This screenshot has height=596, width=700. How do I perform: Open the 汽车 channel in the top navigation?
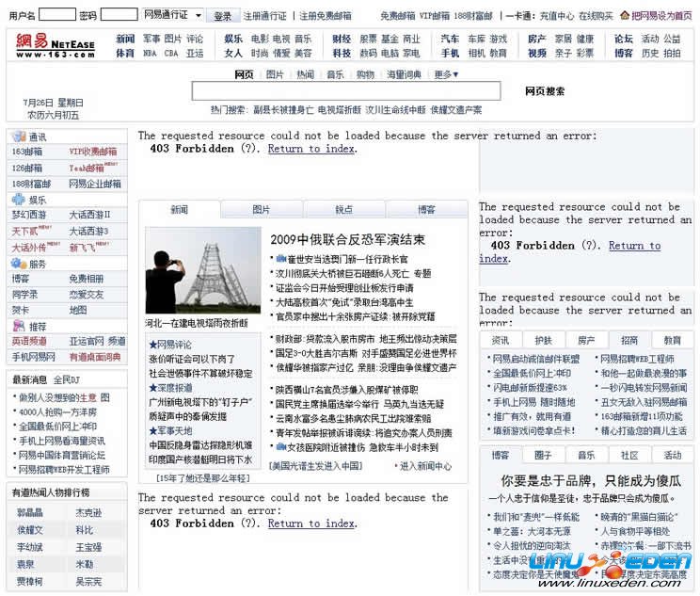(450, 39)
